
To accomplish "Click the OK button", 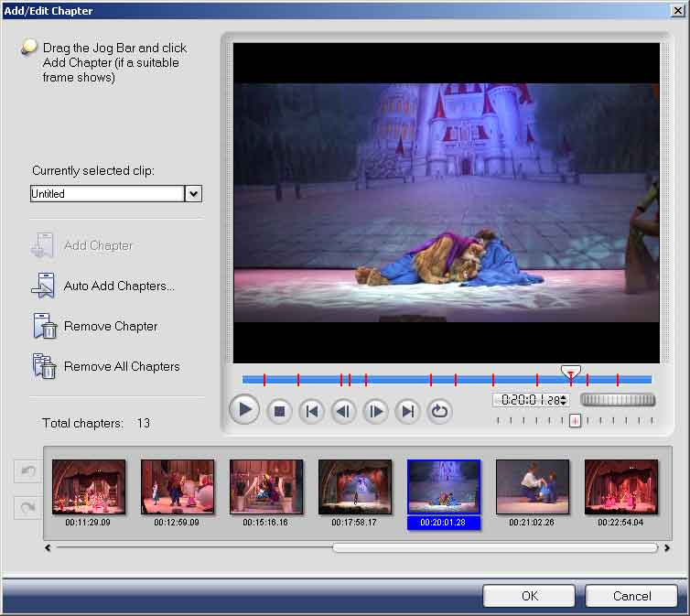I will 529,596.
